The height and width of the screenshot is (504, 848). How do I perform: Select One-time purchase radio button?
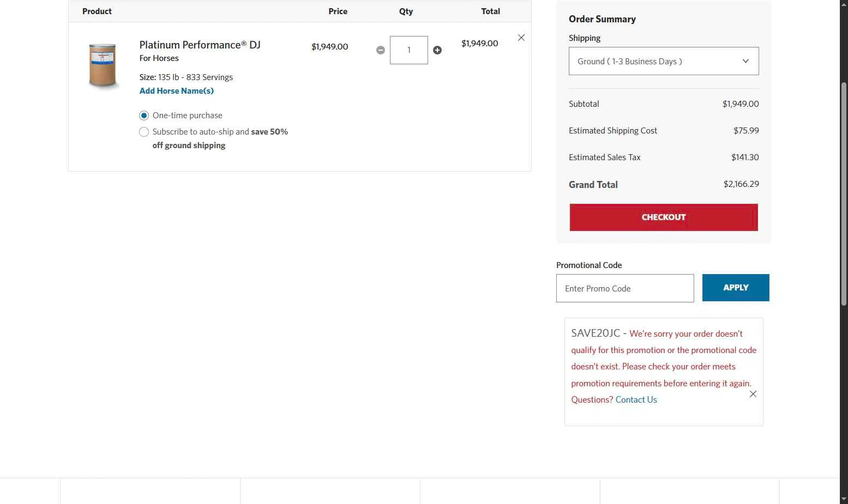(144, 116)
